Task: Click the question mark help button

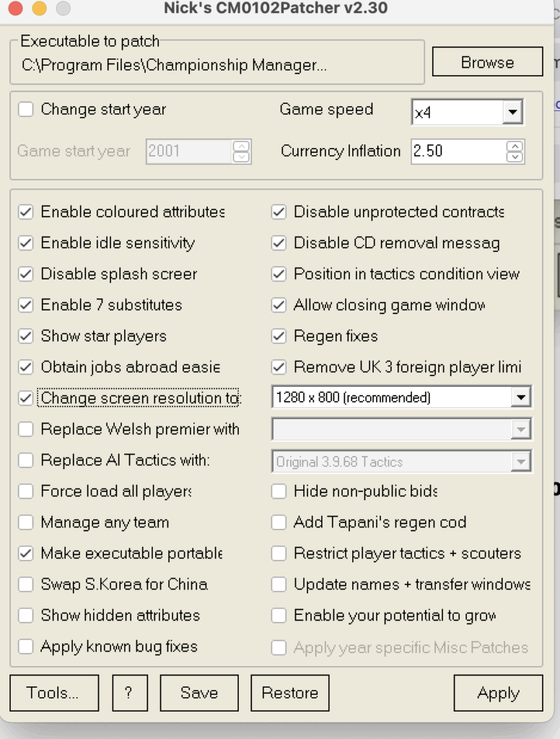Action: (129, 693)
